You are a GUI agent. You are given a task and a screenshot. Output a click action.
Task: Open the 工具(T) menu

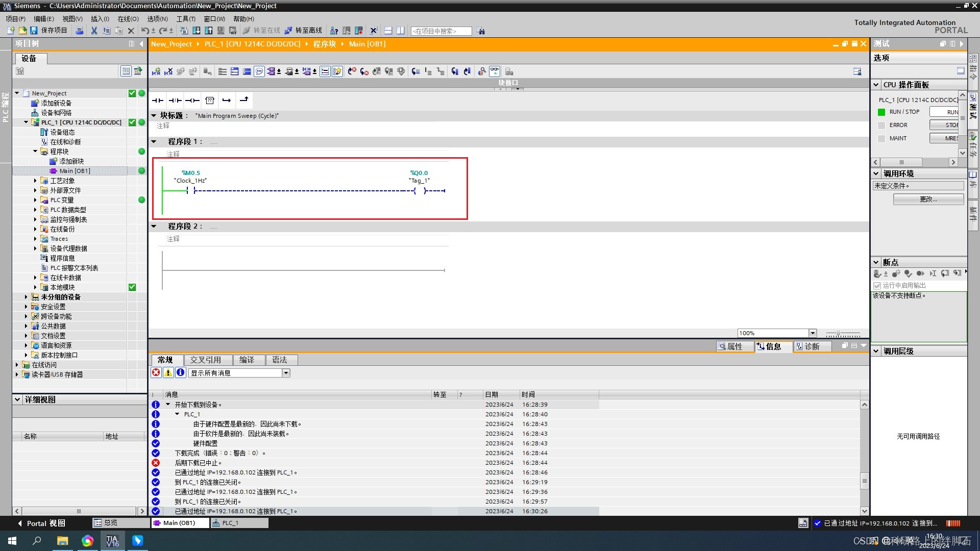pyautogui.click(x=186, y=19)
